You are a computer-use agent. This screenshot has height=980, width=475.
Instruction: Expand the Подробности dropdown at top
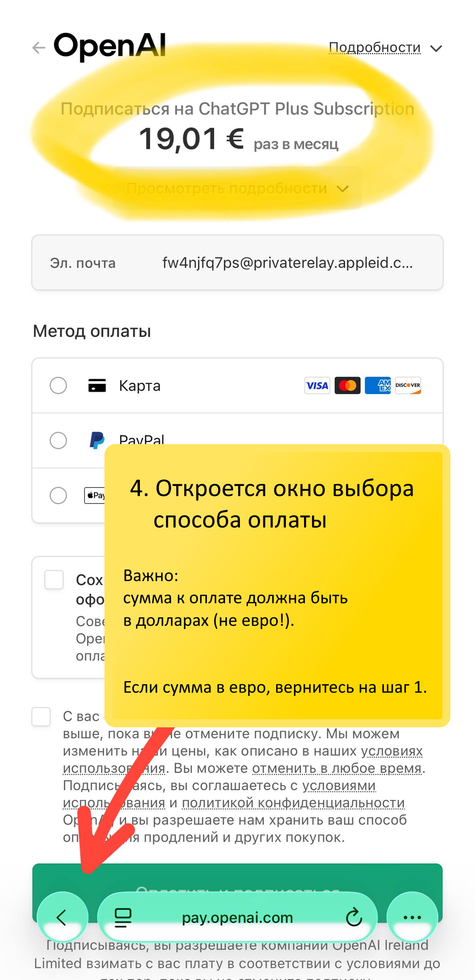385,48
